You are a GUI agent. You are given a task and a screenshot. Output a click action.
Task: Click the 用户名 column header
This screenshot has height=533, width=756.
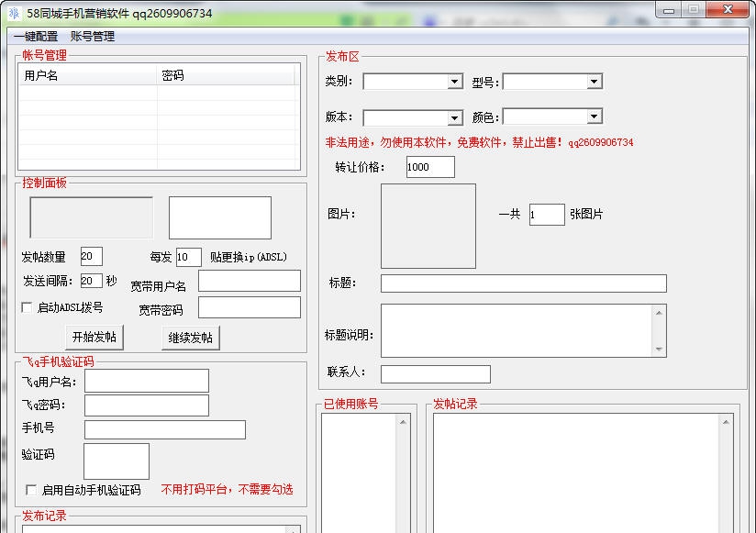pyautogui.click(x=88, y=75)
